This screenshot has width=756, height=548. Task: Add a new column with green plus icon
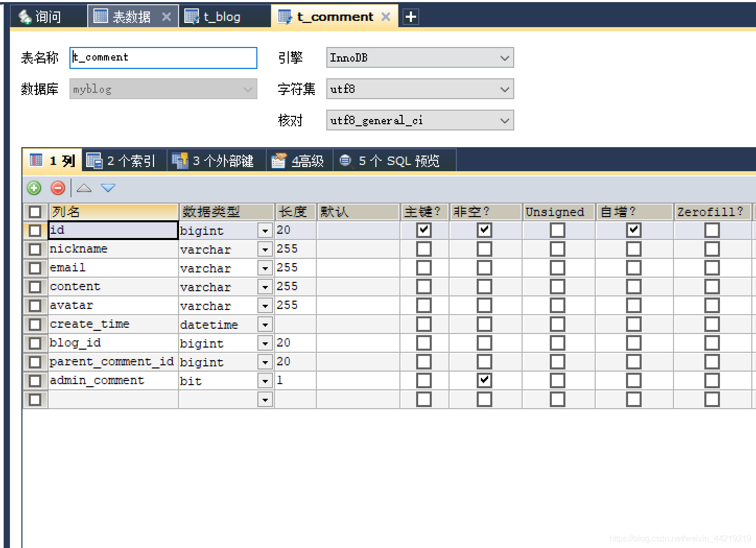click(x=34, y=188)
